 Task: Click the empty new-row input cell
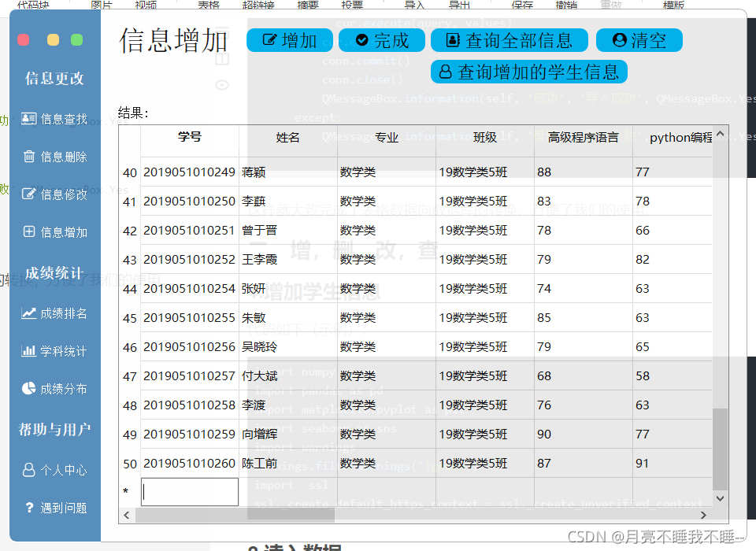pyautogui.click(x=189, y=492)
